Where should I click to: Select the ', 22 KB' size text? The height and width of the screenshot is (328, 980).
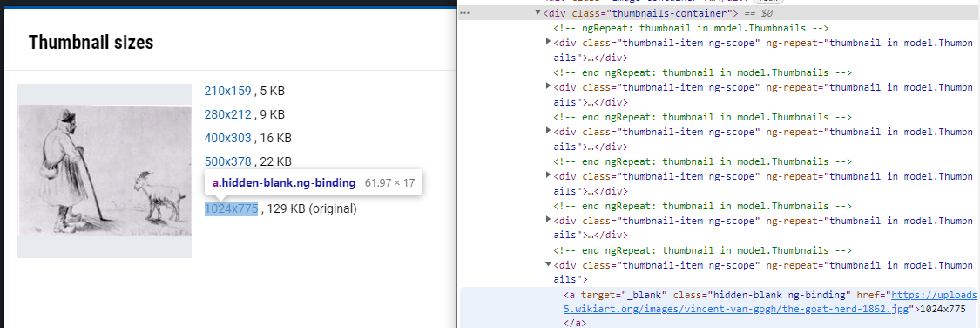(273, 161)
